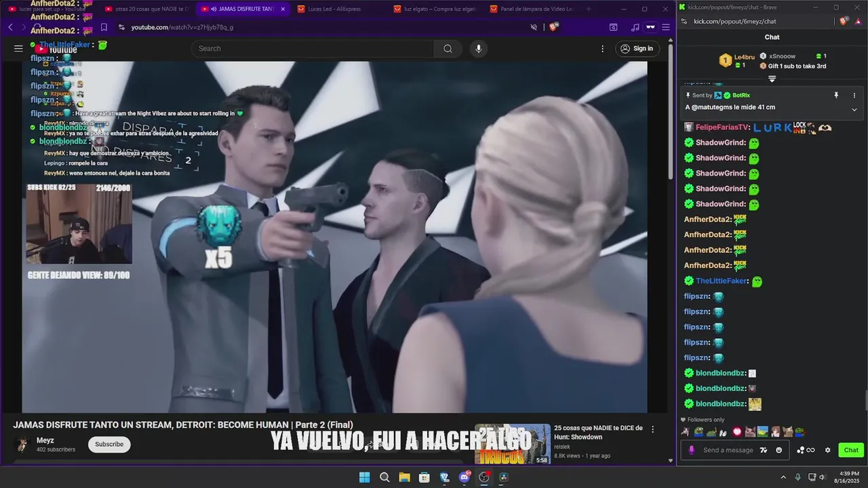Open Kick chat settings gear
Image resolution: width=868 pixels, height=488 pixels.
tap(827, 450)
